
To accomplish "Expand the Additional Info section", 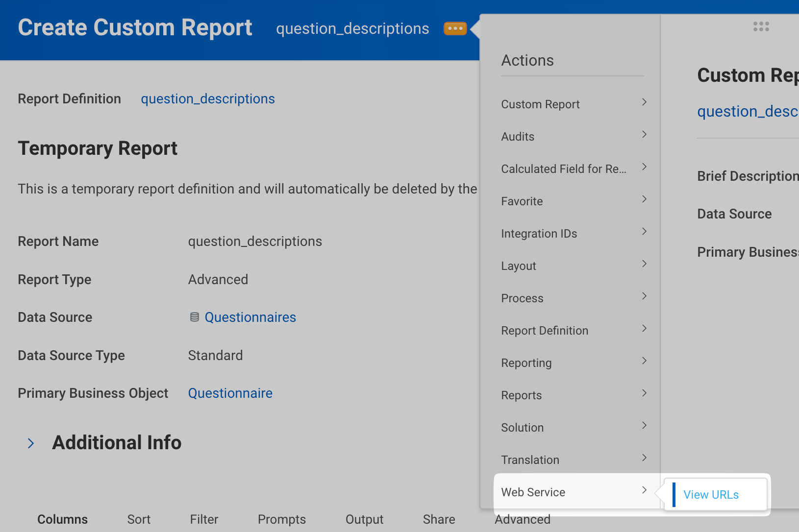I will pyautogui.click(x=31, y=443).
